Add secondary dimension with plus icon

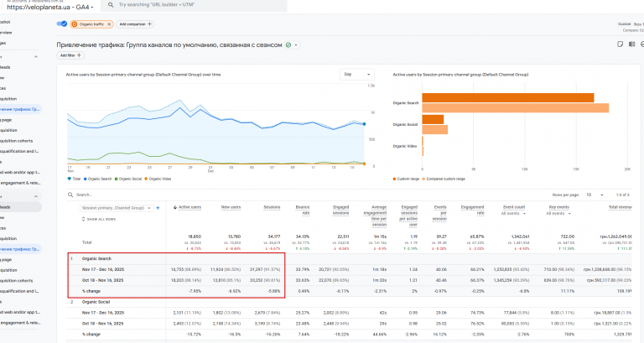click(x=158, y=206)
